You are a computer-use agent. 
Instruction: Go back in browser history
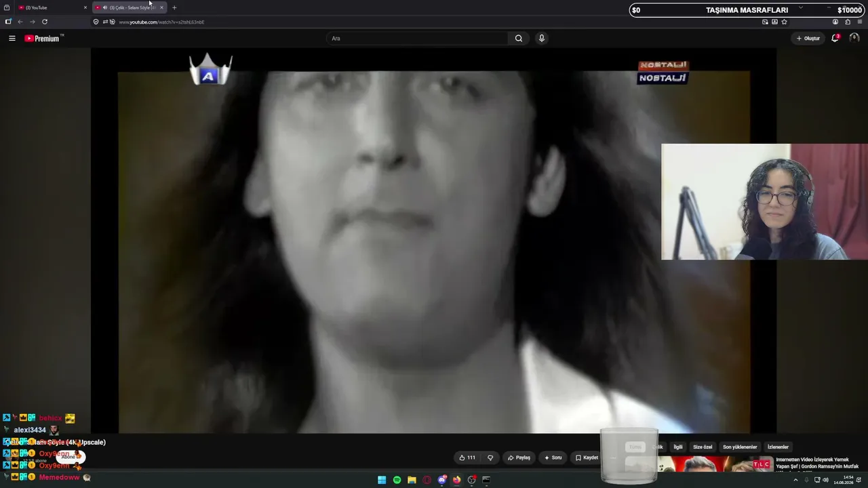click(x=20, y=22)
